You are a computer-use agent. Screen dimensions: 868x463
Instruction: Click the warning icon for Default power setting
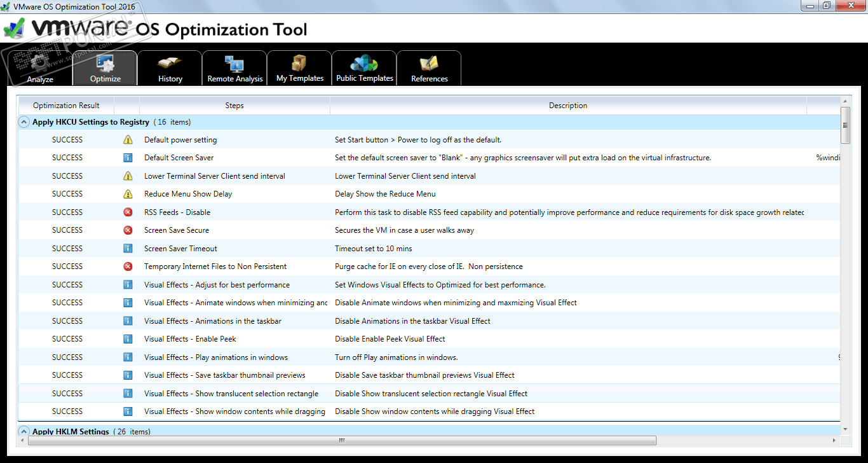coord(128,140)
